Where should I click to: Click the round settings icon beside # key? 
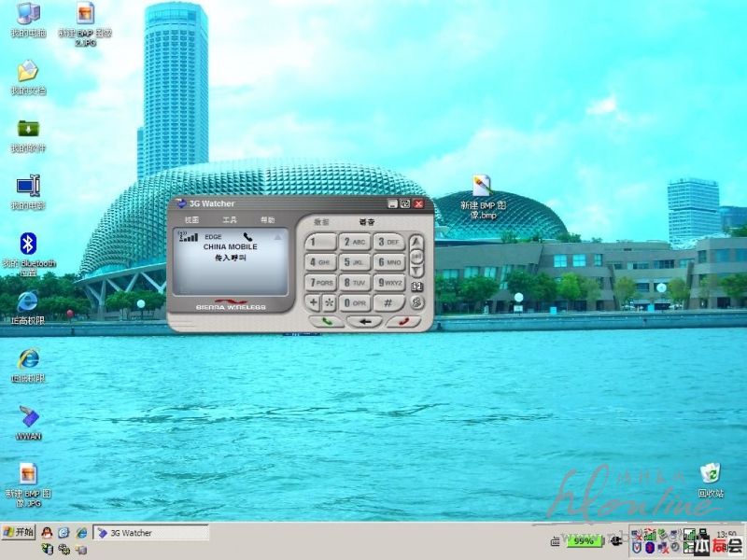(x=417, y=302)
